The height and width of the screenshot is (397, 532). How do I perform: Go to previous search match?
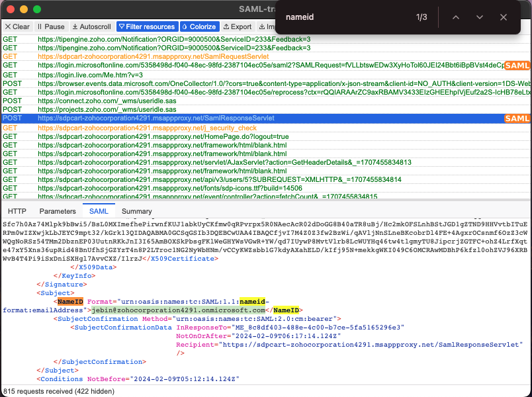point(455,17)
